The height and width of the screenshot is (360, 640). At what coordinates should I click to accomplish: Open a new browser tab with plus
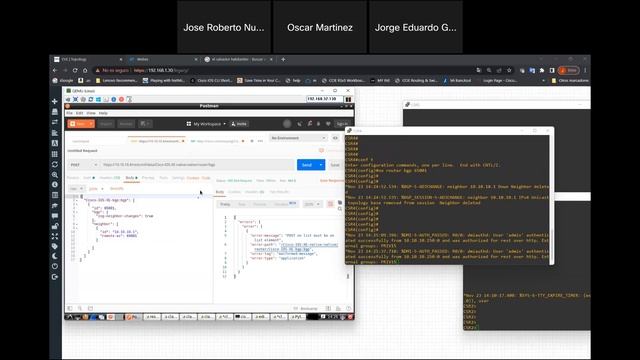tap(283, 60)
